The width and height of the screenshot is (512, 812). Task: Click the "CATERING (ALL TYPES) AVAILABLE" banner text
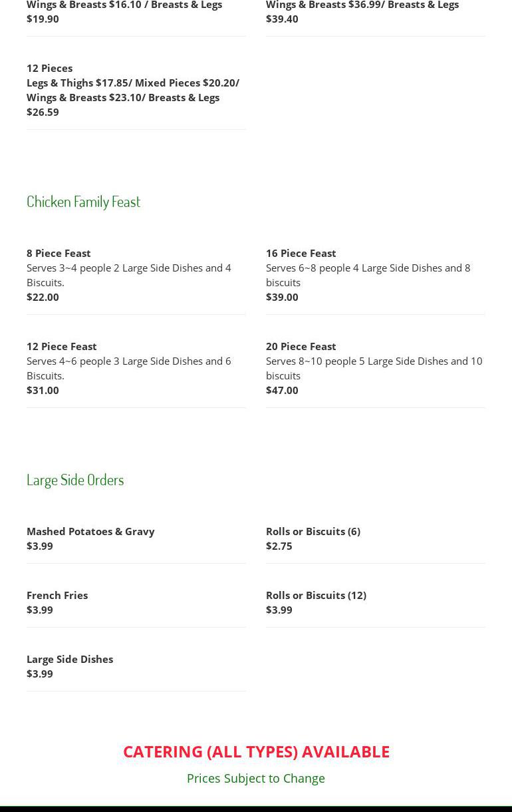pyautogui.click(x=256, y=751)
